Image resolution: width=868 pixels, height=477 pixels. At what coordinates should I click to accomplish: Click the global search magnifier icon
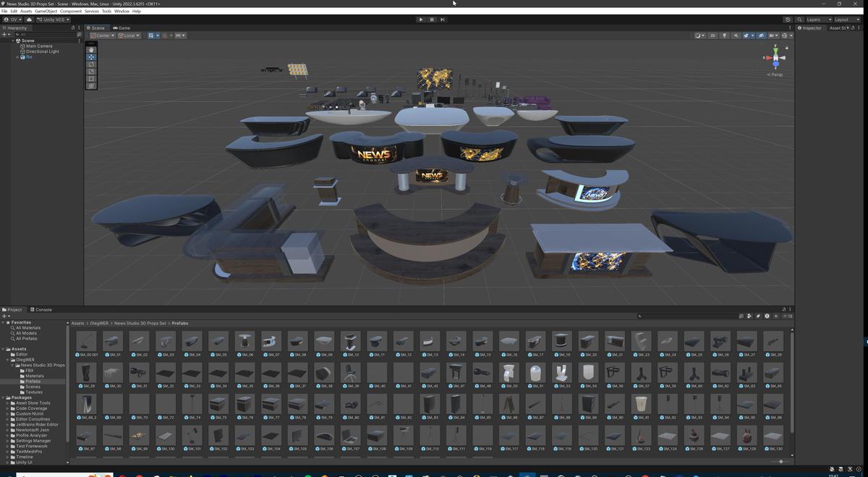pyautogui.click(x=799, y=20)
